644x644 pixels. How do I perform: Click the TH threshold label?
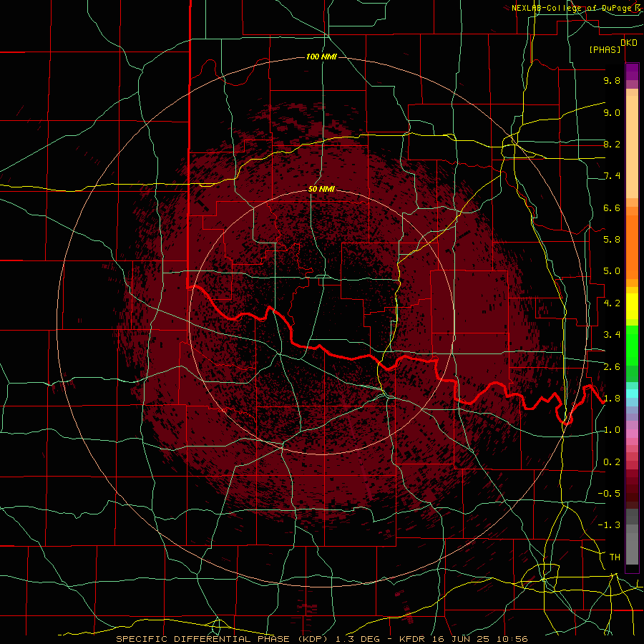615,557
